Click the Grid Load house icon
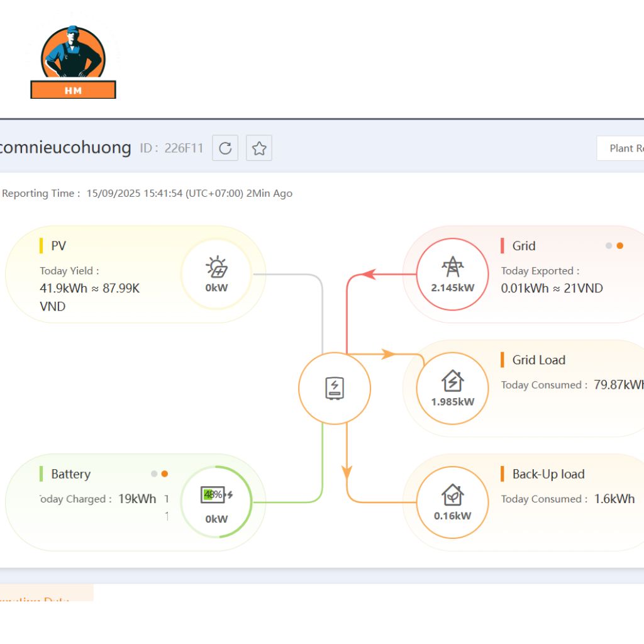This screenshot has width=644, height=644. tap(452, 381)
